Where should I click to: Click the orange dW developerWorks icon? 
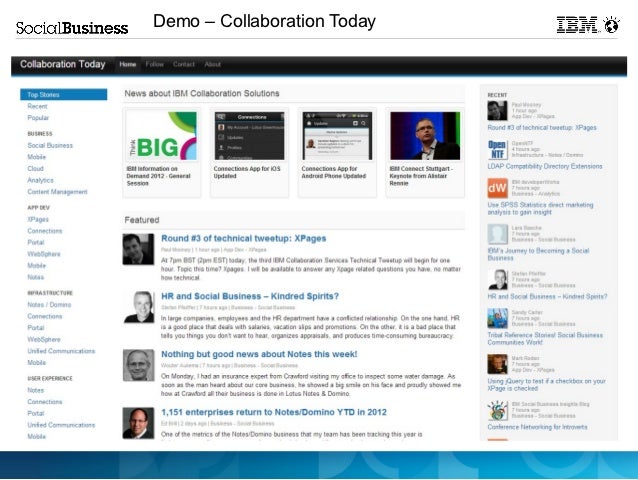click(497, 188)
